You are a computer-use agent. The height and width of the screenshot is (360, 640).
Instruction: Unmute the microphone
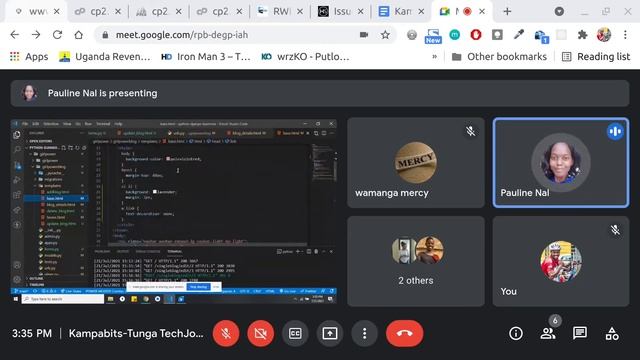coord(226,333)
